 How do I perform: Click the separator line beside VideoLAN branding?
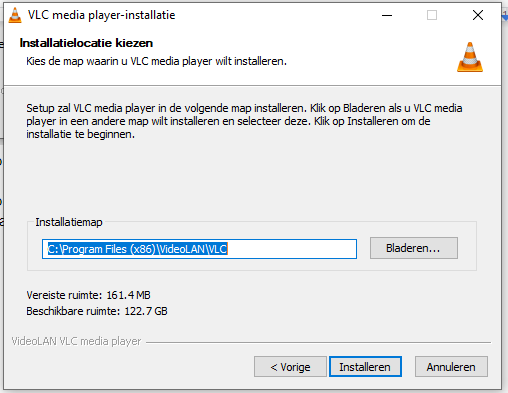(x=318, y=342)
